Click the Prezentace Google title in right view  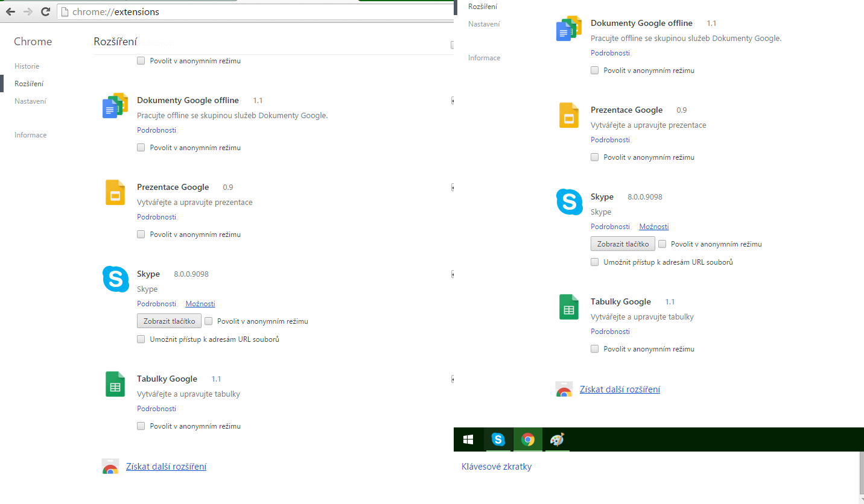tap(626, 110)
